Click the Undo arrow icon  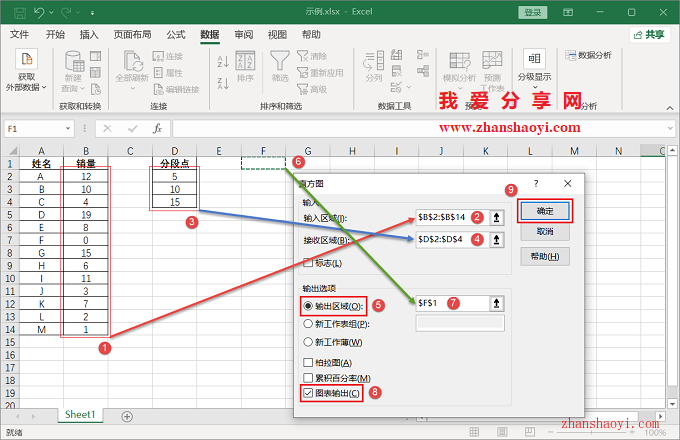click(x=39, y=13)
